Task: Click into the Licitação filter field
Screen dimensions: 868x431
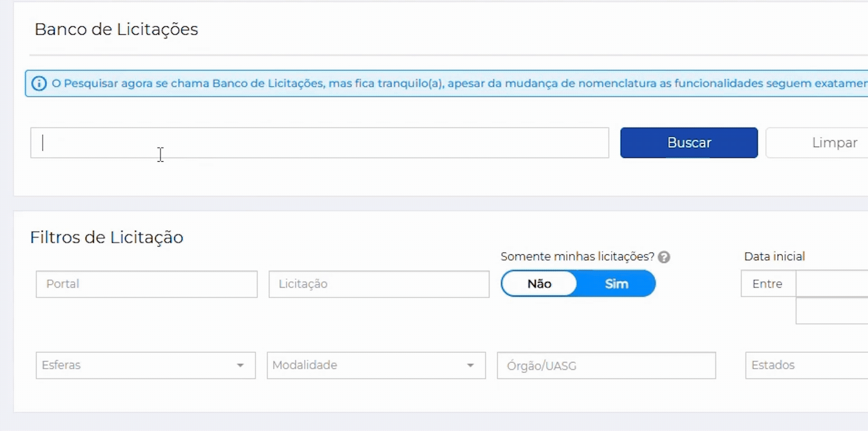Action: tap(379, 284)
